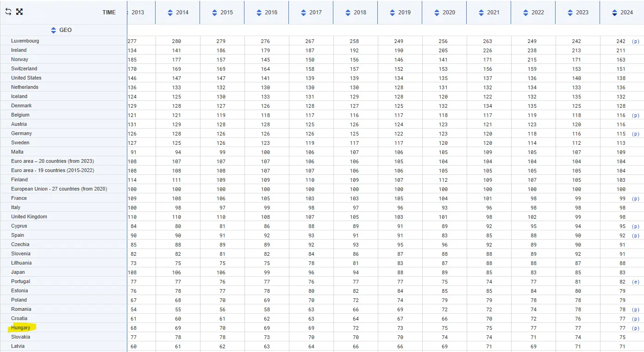Select the Sweden row label

coord(20,142)
